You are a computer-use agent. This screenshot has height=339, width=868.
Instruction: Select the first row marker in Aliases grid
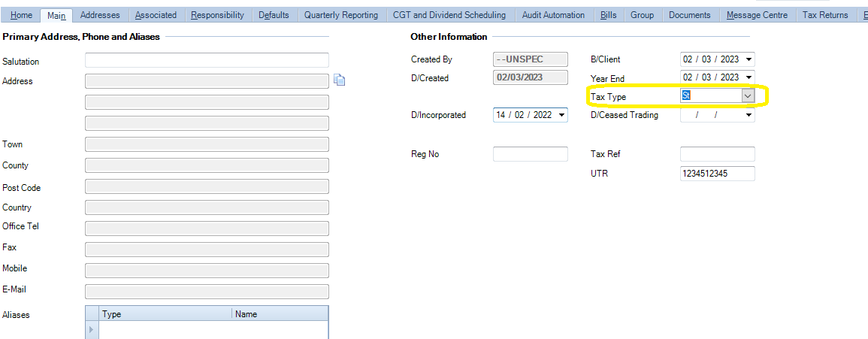click(x=92, y=330)
